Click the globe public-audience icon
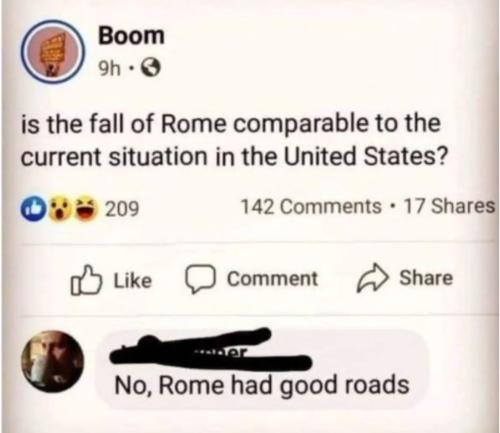500x433 pixels. pos(151,69)
